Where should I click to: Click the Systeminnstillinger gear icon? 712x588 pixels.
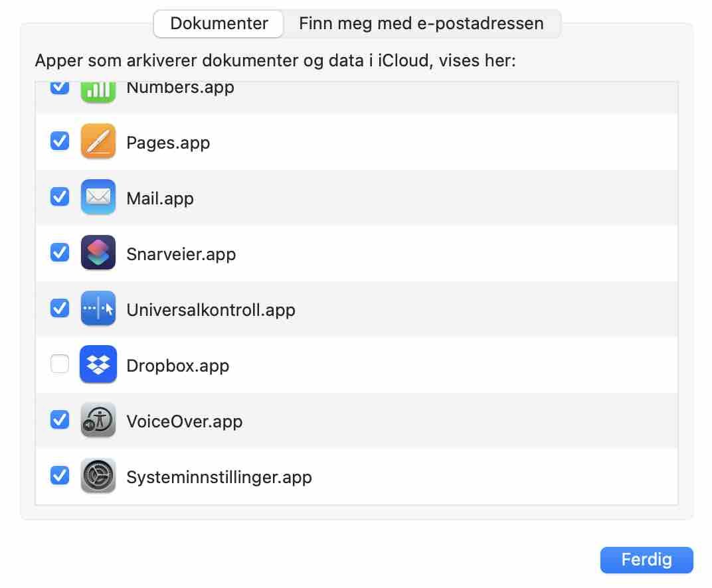click(98, 476)
